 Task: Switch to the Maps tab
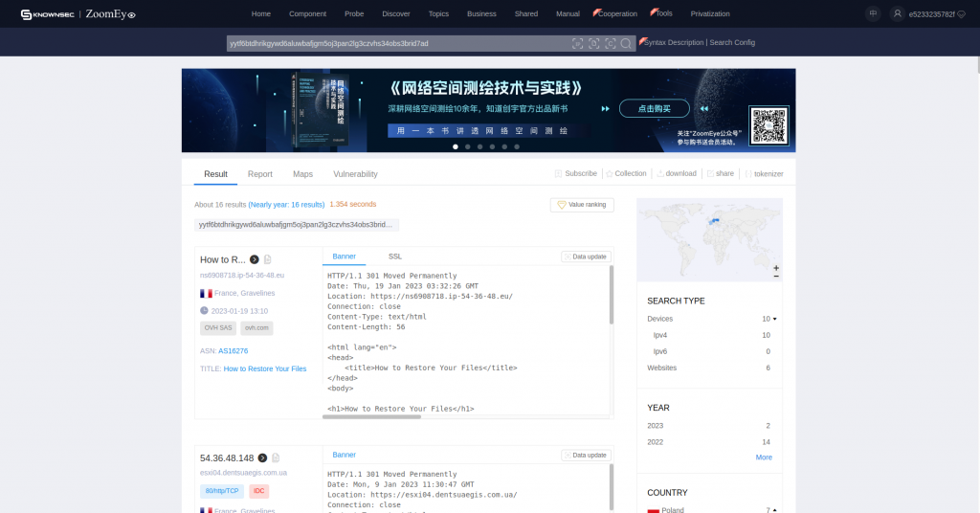point(302,174)
